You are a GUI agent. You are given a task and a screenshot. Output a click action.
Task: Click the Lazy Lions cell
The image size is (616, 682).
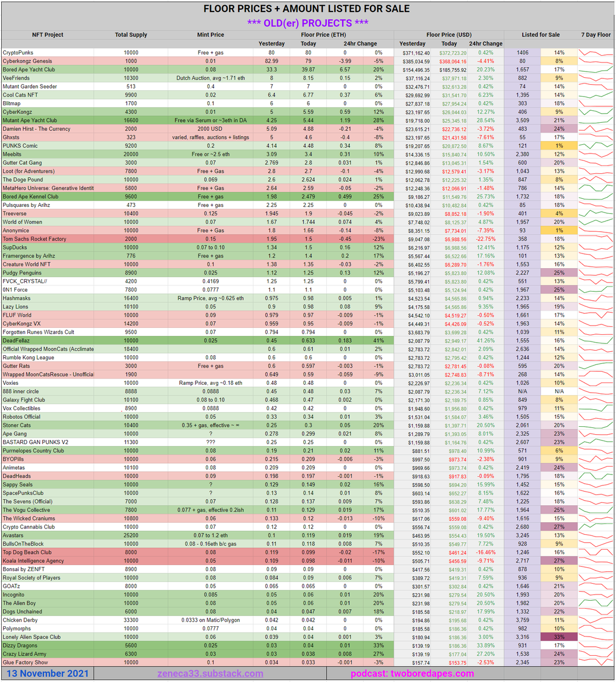coord(16,307)
